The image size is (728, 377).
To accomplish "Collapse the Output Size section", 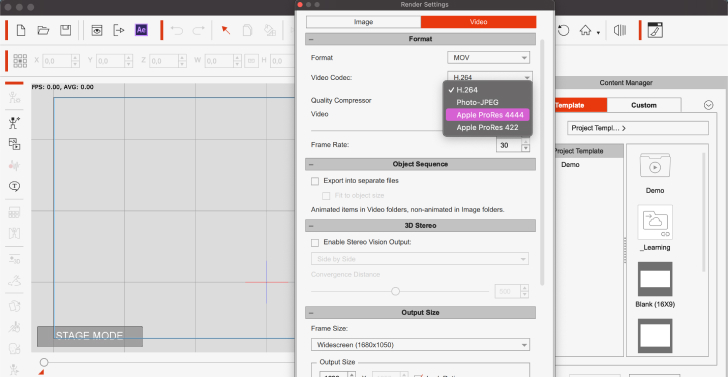I will pos(311,313).
